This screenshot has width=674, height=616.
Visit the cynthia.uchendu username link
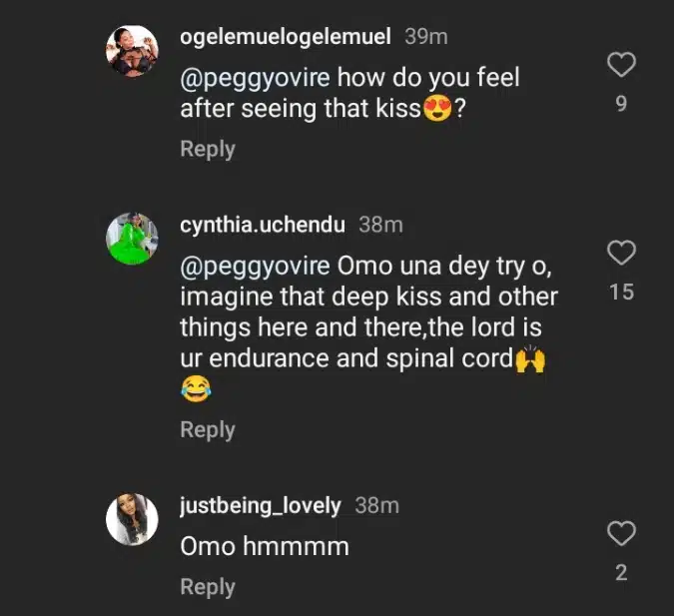coord(263,225)
